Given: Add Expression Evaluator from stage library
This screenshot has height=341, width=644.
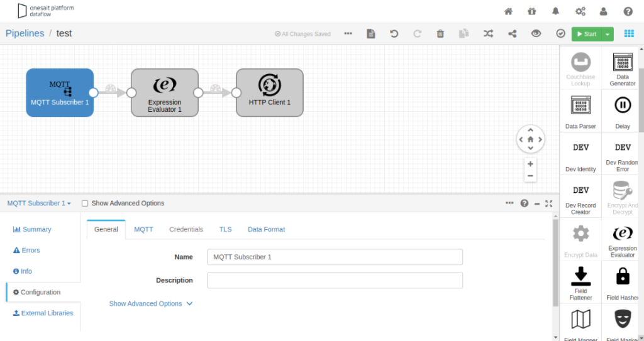Looking at the screenshot, I should click(622, 240).
